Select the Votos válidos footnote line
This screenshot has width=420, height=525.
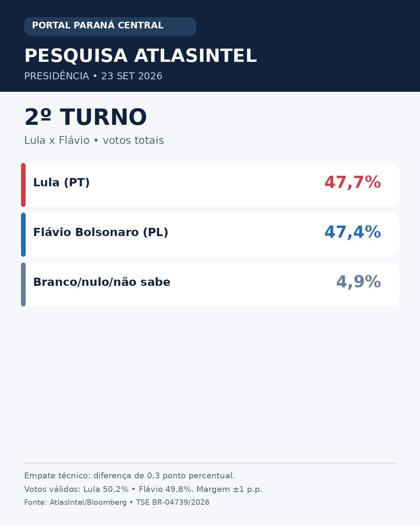point(143,489)
